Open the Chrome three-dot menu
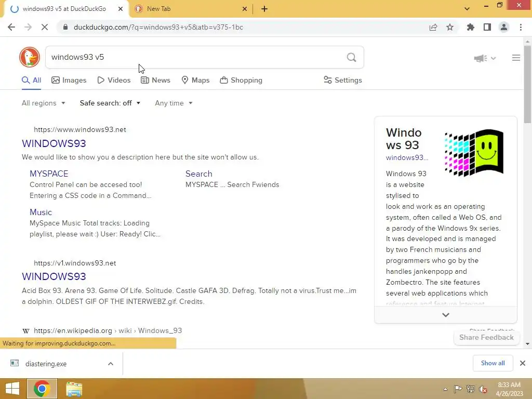The height and width of the screenshot is (399, 532). tap(521, 27)
